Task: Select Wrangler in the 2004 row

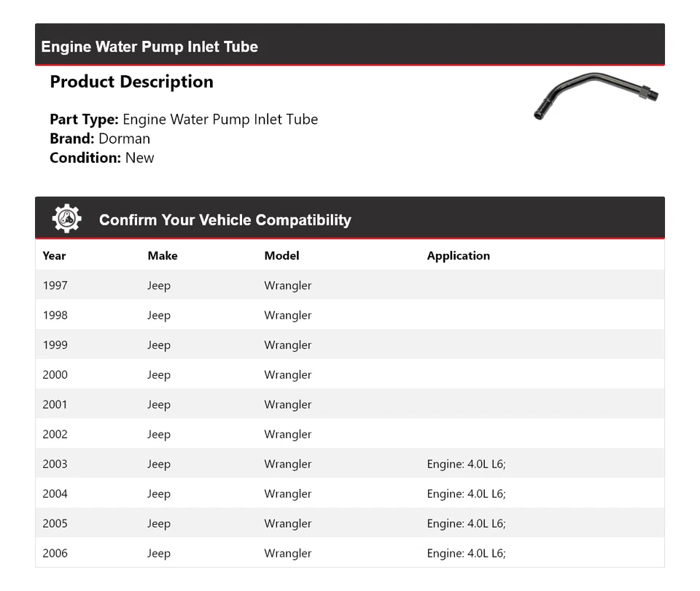Action: click(287, 494)
